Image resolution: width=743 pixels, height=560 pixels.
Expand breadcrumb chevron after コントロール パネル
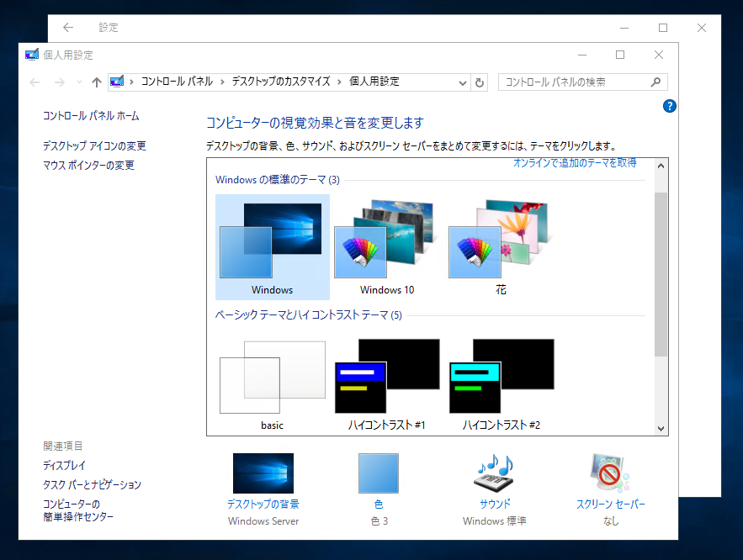click(x=222, y=82)
